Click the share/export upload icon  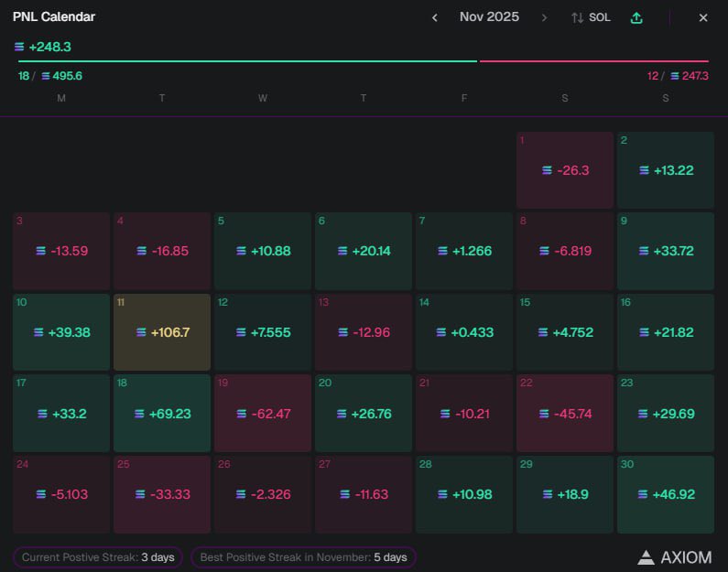636,17
